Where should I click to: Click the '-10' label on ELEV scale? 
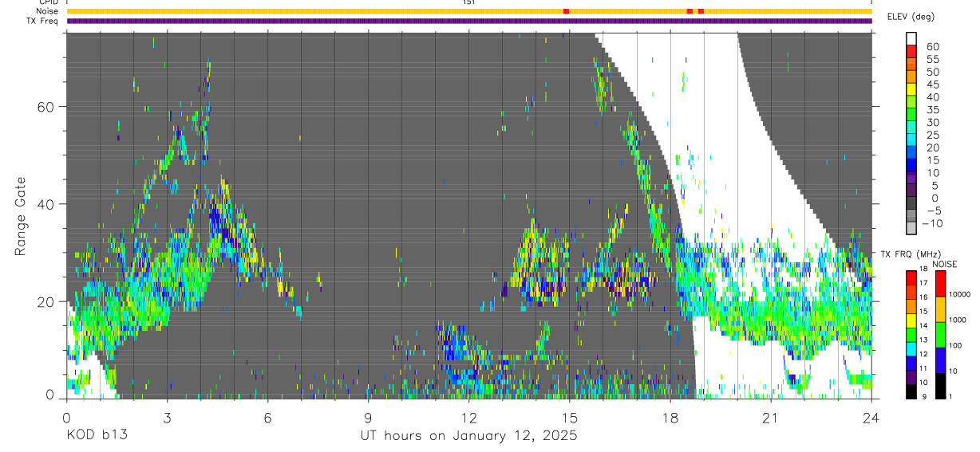932,223
